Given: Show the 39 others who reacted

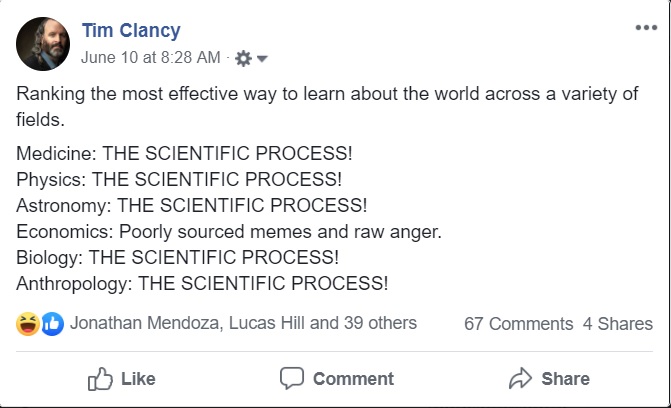Looking at the screenshot, I should (376, 323).
